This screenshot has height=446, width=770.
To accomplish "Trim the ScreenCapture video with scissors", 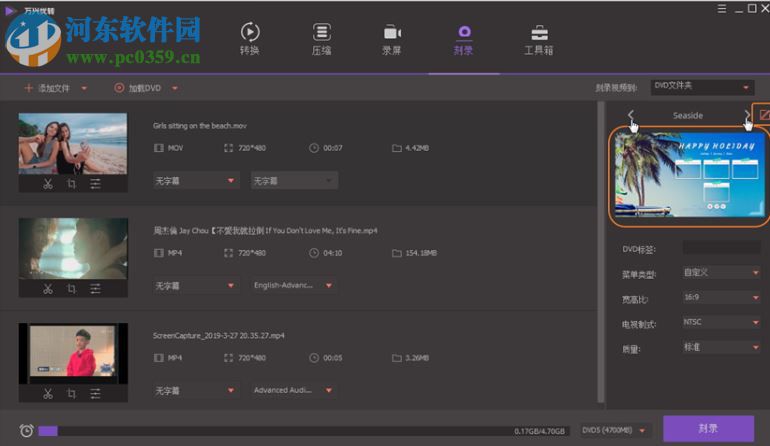I will (x=48, y=393).
